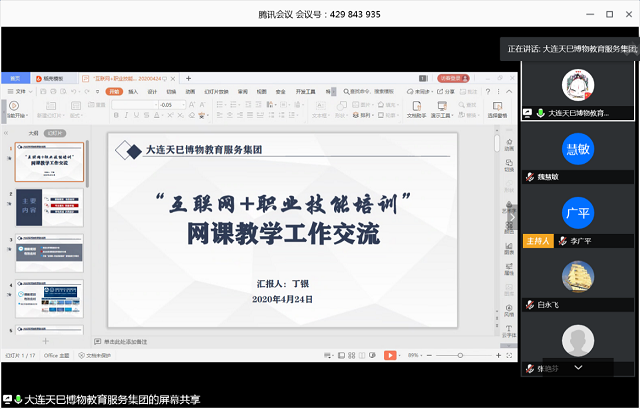Select the 开发工具 ribbon tab
Viewport: 640px width, 409px height.
pyautogui.click(x=305, y=92)
